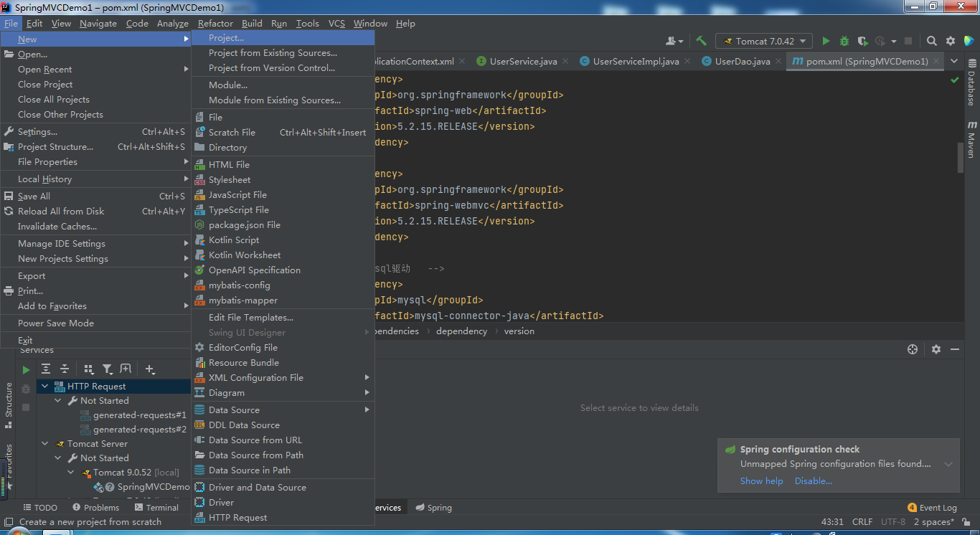The height and width of the screenshot is (535, 980).
Task: Open the Event Log in the status bar
Action: coord(932,507)
